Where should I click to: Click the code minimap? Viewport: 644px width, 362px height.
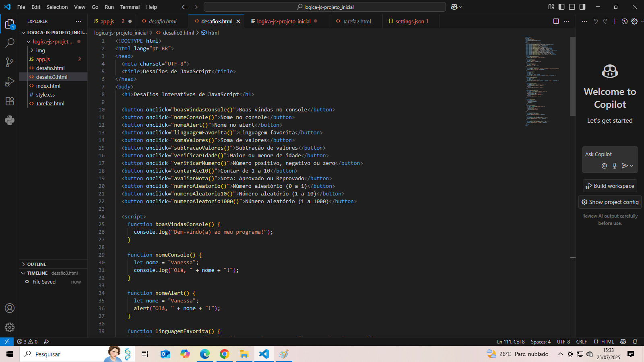[547, 82]
